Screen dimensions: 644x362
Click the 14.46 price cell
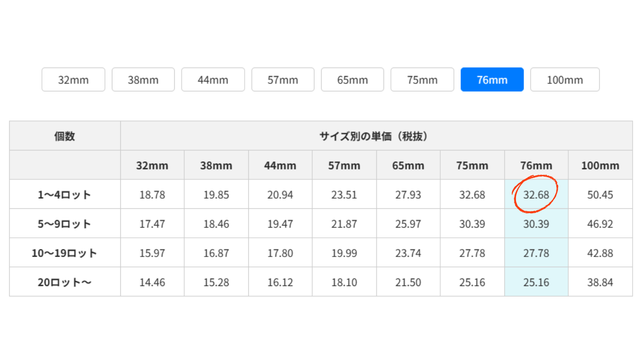tap(152, 282)
